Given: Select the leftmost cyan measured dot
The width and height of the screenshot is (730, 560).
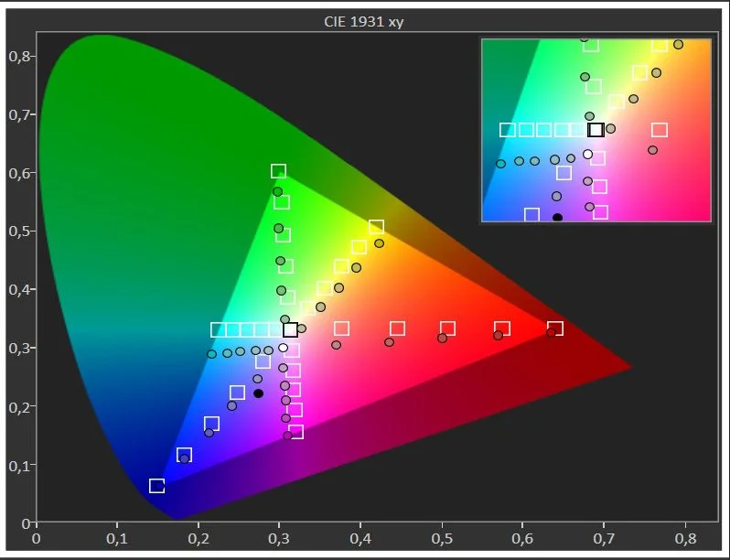Looking at the screenshot, I should click(212, 354).
